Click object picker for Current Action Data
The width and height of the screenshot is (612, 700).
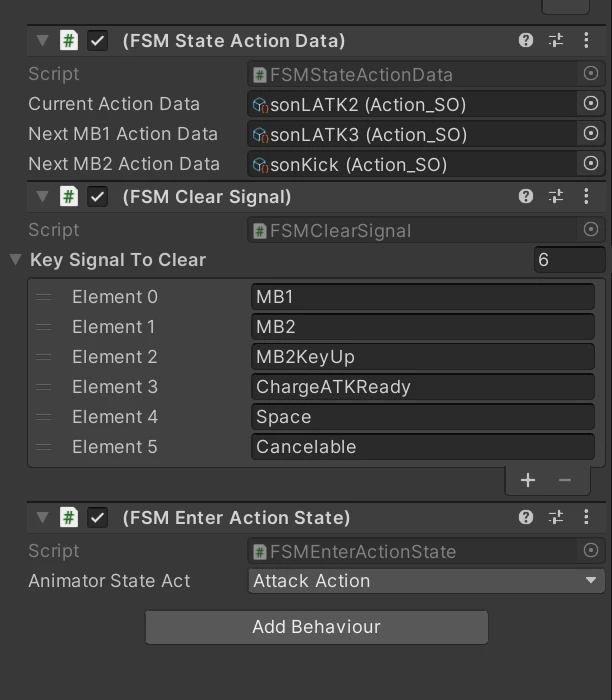pos(591,104)
